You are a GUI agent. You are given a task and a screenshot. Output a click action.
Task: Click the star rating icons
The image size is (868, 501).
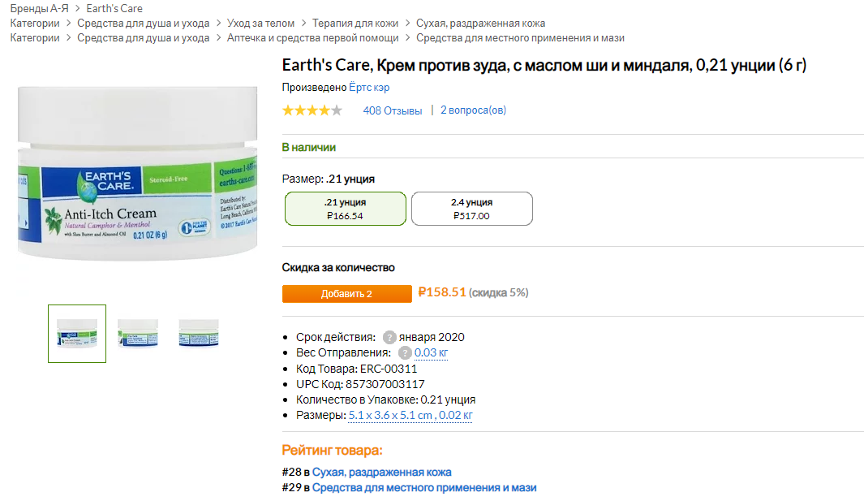pyautogui.click(x=312, y=110)
